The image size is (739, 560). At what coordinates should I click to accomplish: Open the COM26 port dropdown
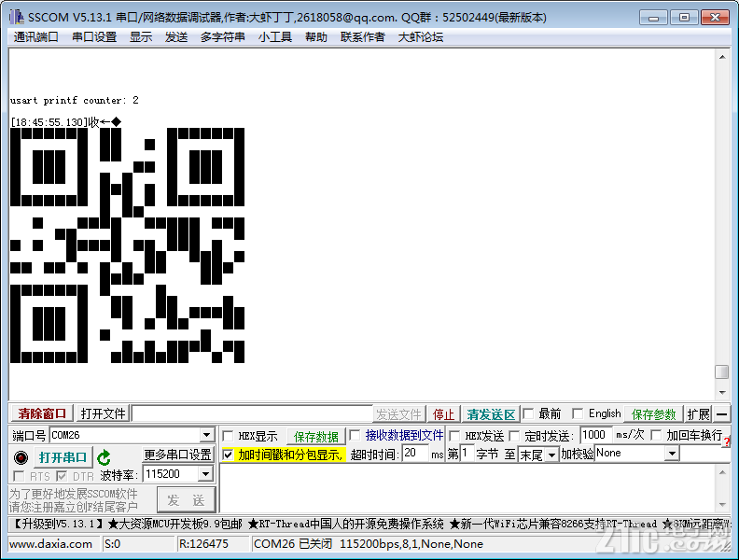[206, 435]
